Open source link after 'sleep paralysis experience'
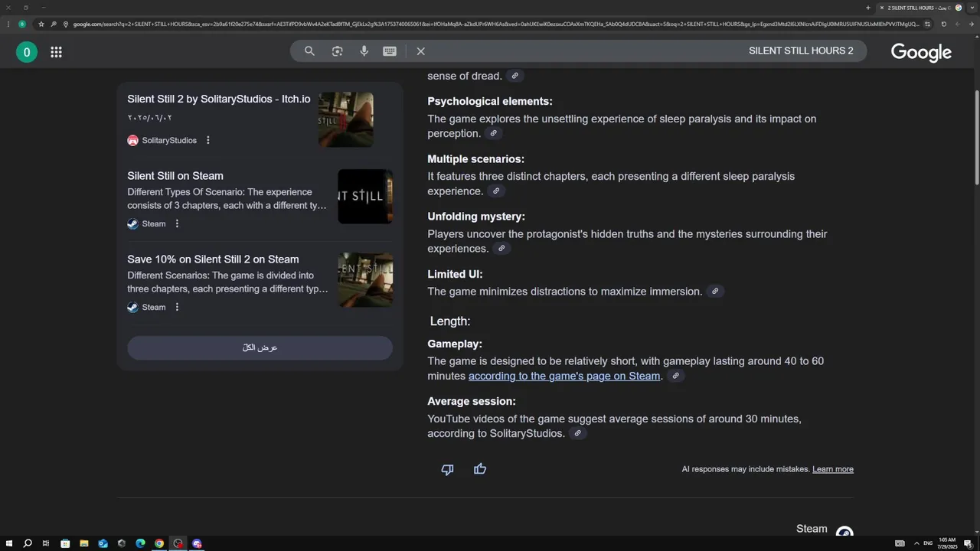The width and height of the screenshot is (980, 551). 496,191
